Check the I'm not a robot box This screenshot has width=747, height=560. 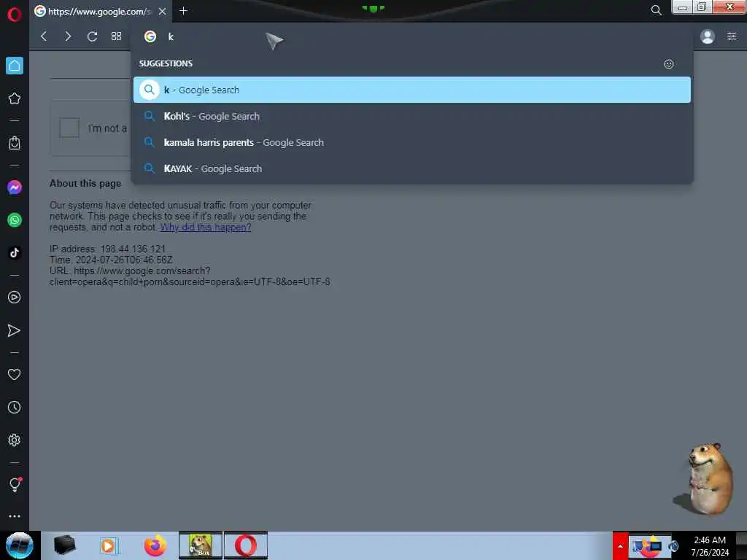(69, 128)
